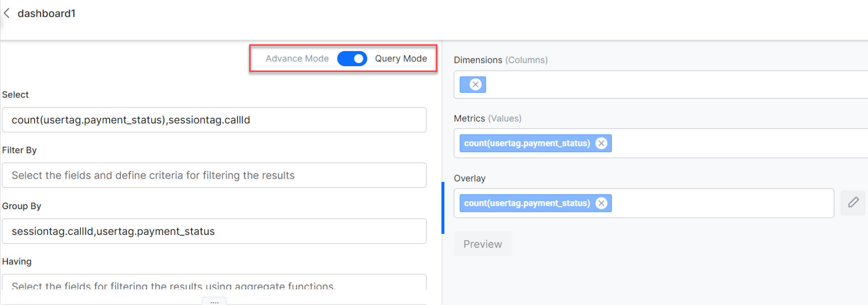Click the Query Mode label
868x305 pixels.
(x=400, y=59)
